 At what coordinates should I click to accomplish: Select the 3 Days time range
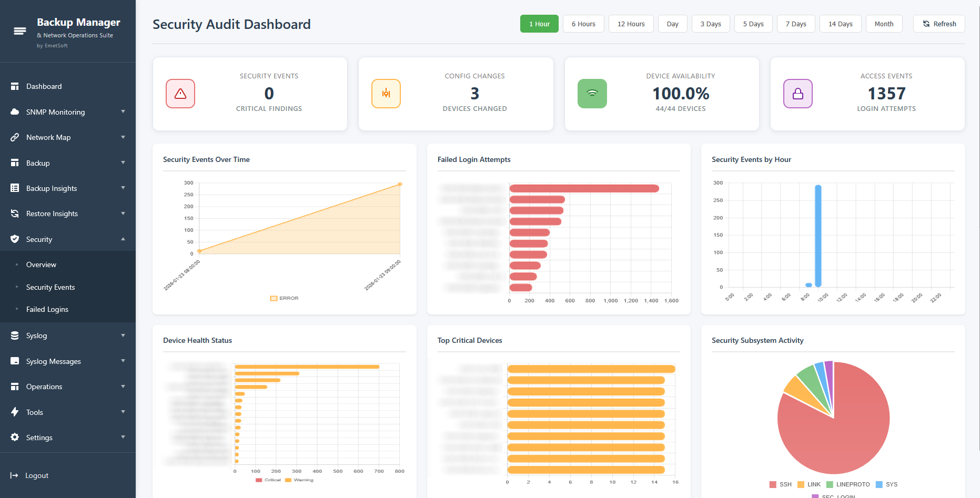point(711,24)
